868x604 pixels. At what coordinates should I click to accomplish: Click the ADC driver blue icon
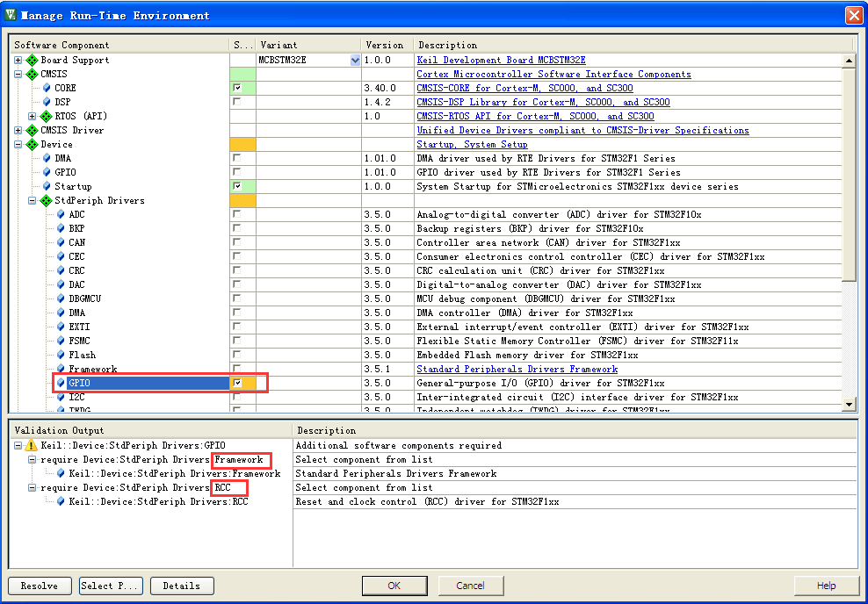(61, 214)
